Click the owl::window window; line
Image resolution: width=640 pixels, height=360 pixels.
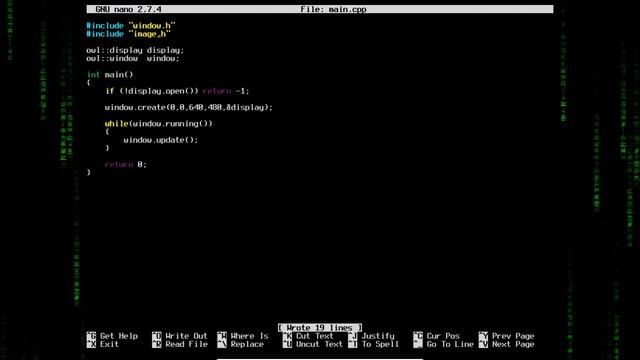[x=133, y=58]
